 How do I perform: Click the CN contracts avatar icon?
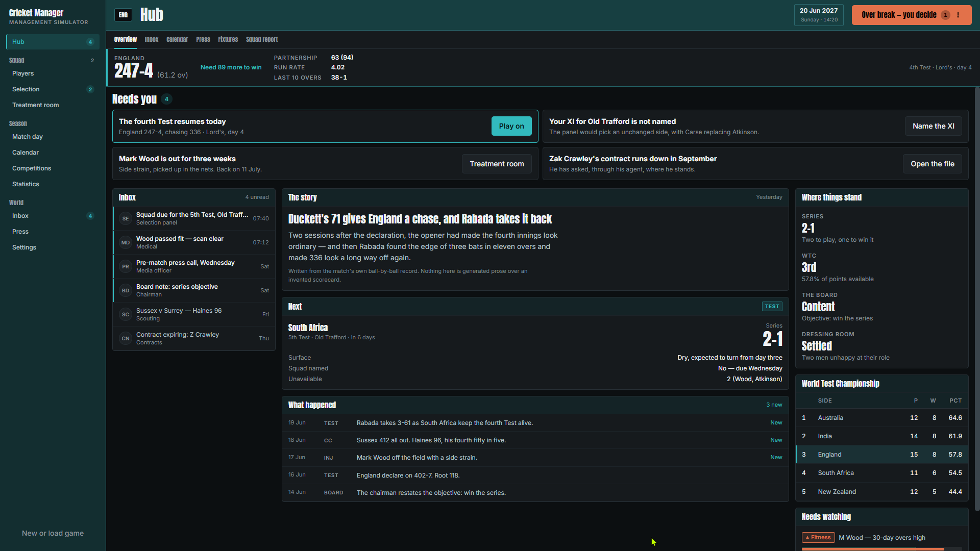click(126, 338)
